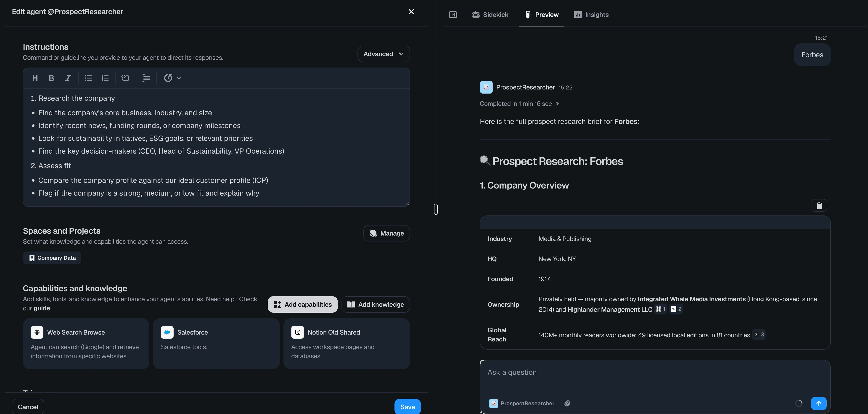This screenshot has height=414, width=868.
Task: Open the Advanced mode dropdown
Action: 384,54
